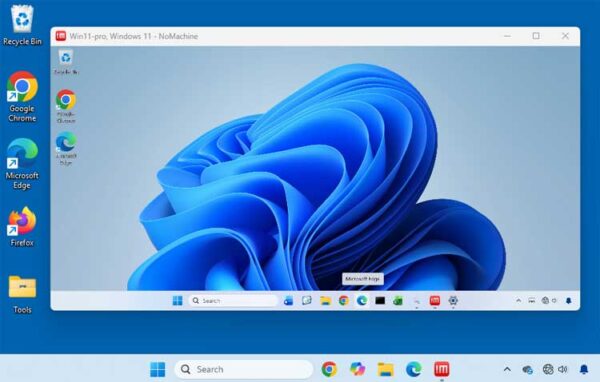Launch Chrome from the remote taskbar

(x=344, y=301)
